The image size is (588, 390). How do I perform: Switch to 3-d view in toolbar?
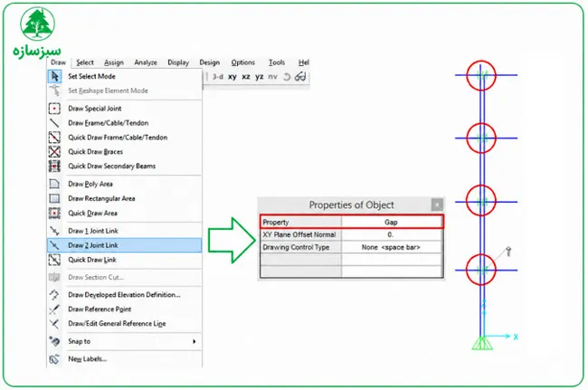(x=217, y=77)
